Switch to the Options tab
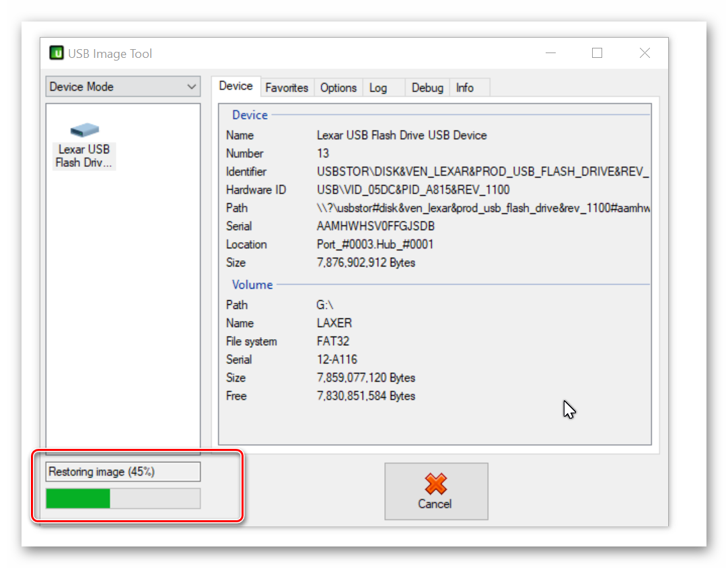 click(338, 87)
